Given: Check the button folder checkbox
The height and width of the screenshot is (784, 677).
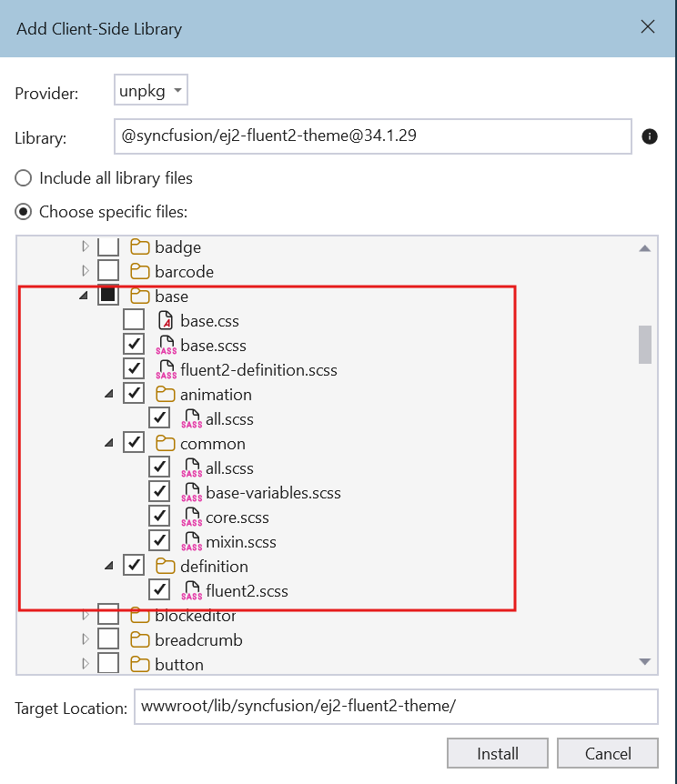Looking at the screenshot, I should (108, 664).
